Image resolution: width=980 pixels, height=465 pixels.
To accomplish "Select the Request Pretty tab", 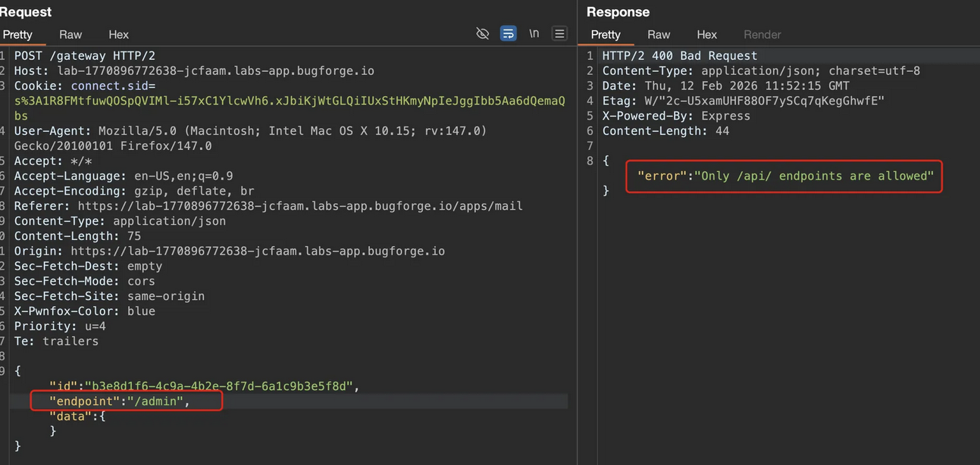I will pyautogui.click(x=17, y=35).
